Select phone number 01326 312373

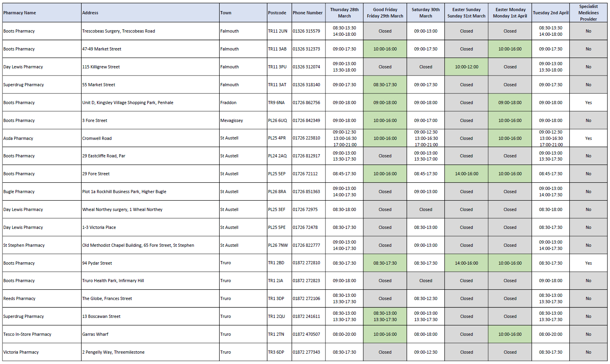[x=306, y=49]
